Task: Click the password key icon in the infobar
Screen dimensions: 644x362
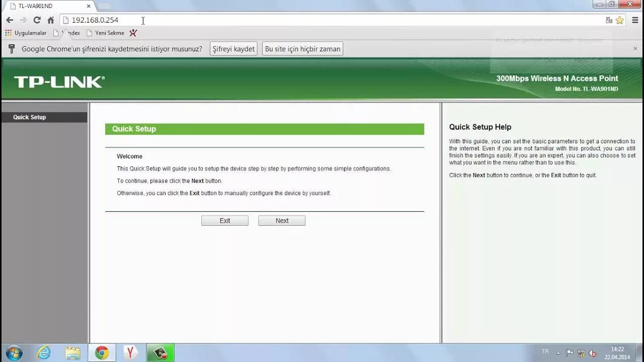Action: coord(12,49)
